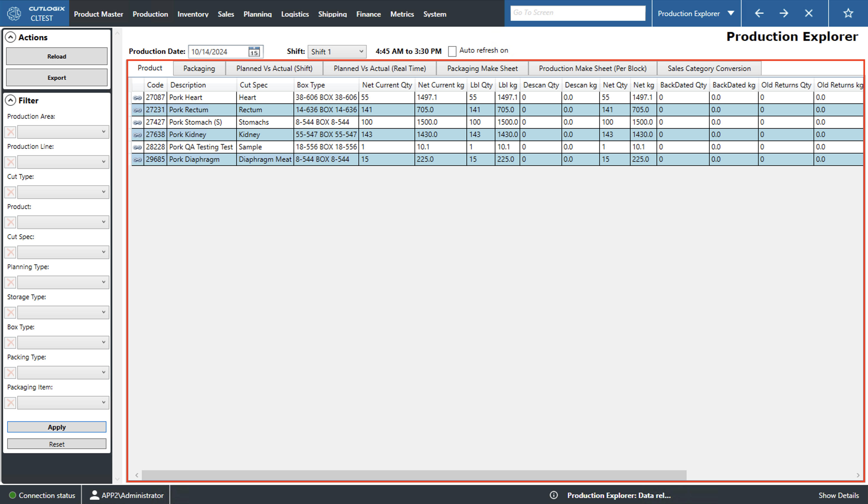Click the info icon in the status bar
This screenshot has height=504, width=868.
554,495
